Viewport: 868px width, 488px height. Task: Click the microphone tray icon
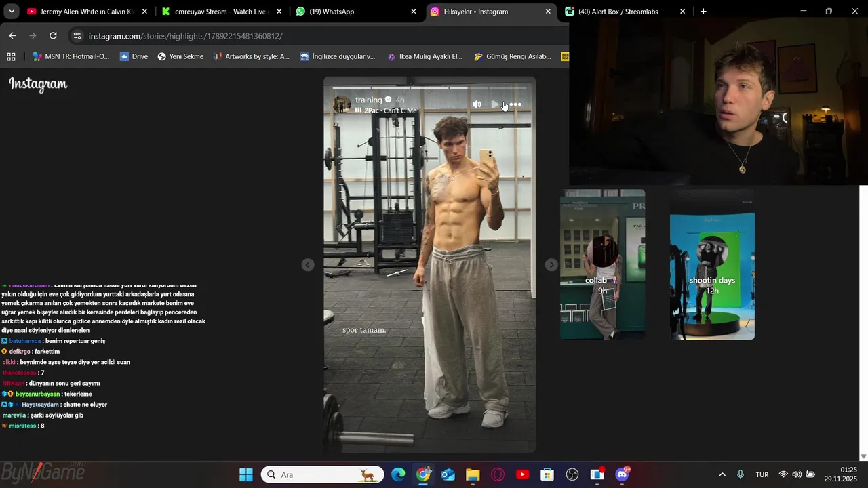tap(741, 474)
